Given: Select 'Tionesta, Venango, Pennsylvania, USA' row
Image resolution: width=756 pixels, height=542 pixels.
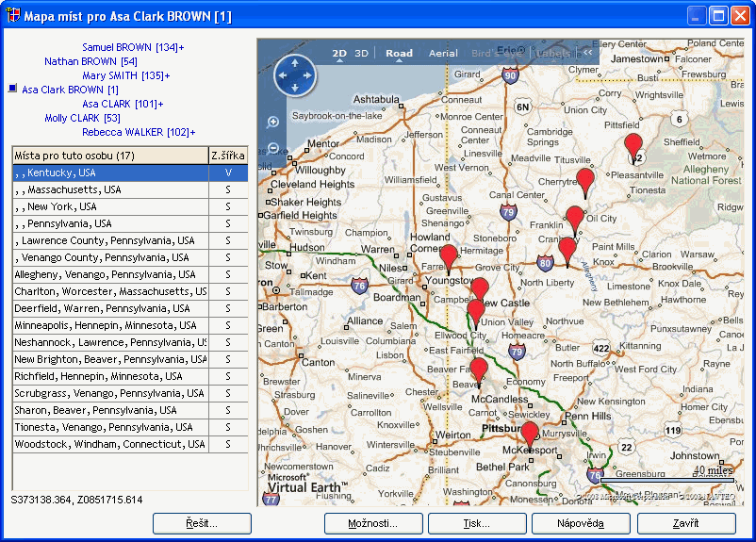Looking at the screenshot, I should (130, 427).
